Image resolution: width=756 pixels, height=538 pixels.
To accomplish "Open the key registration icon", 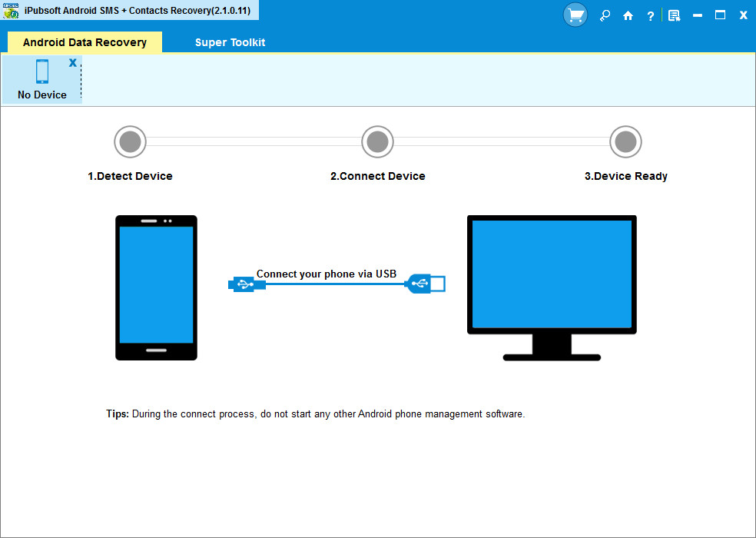I will click(605, 15).
